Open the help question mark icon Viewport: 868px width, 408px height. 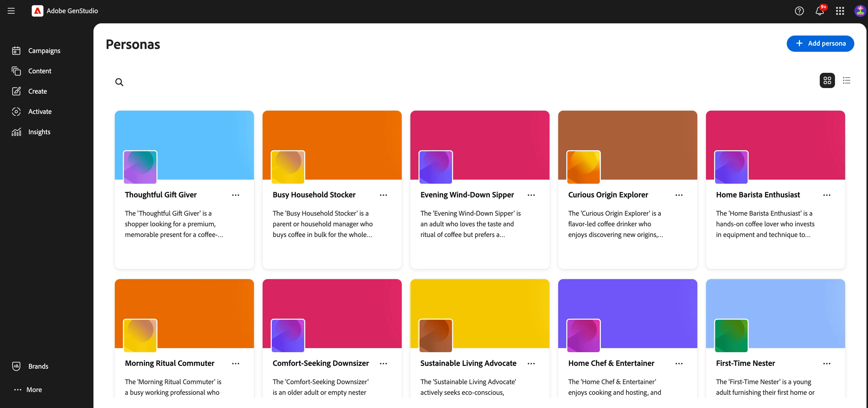[x=799, y=11]
